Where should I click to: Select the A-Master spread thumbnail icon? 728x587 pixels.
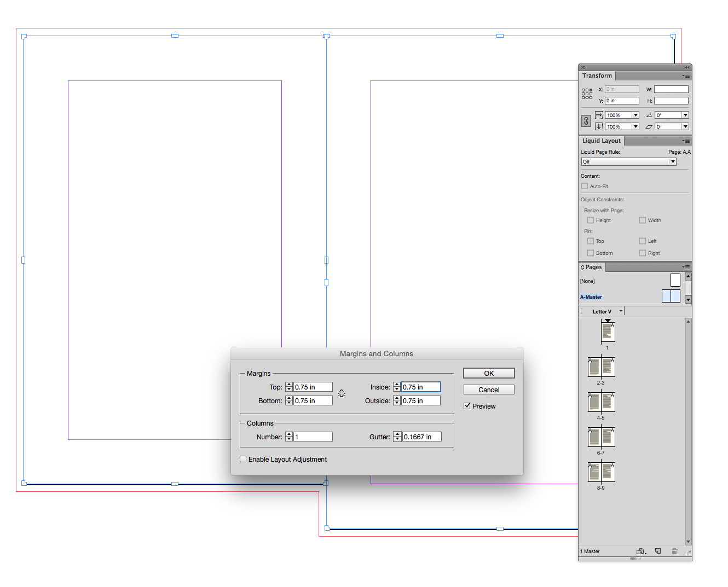(671, 296)
